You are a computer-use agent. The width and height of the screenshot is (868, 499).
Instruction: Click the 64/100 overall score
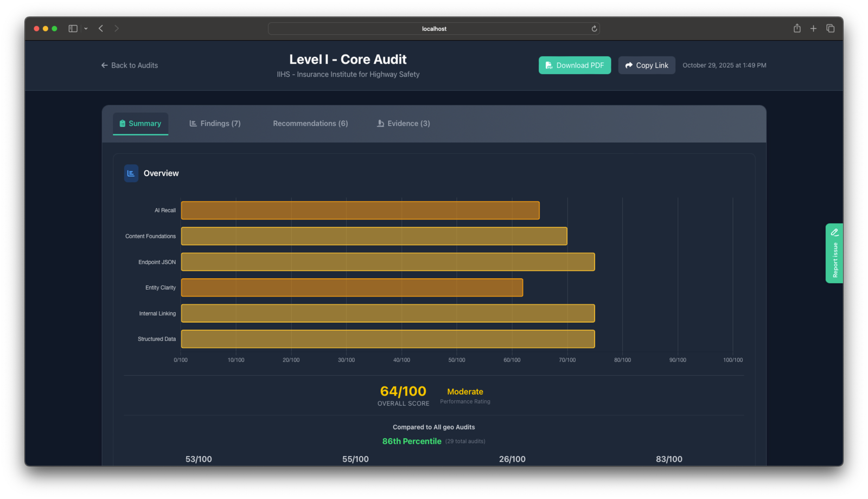click(403, 391)
